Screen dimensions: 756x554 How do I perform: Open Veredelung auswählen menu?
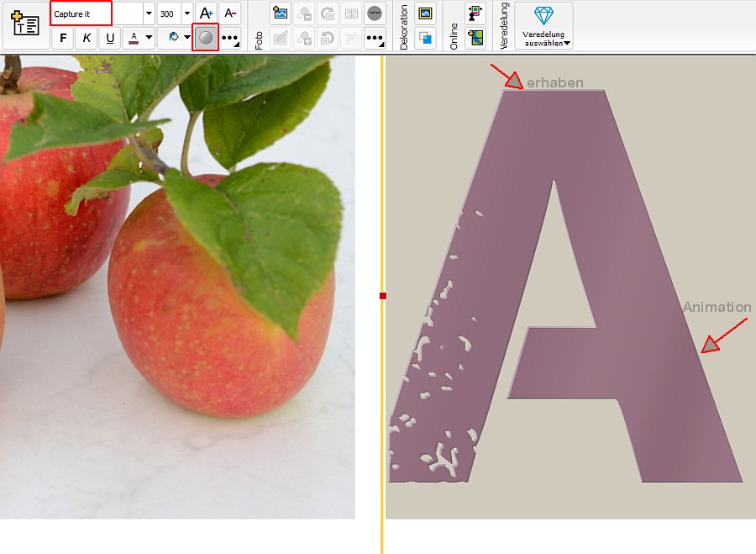pos(543,25)
